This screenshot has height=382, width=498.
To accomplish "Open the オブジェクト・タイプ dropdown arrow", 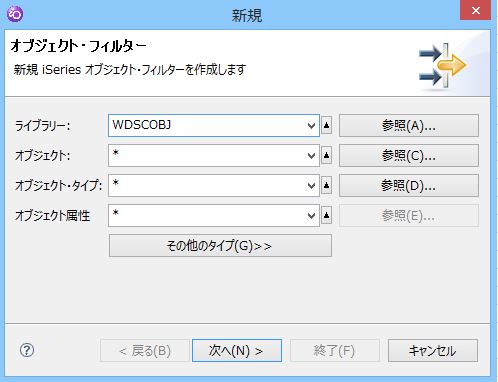I will pos(311,186).
